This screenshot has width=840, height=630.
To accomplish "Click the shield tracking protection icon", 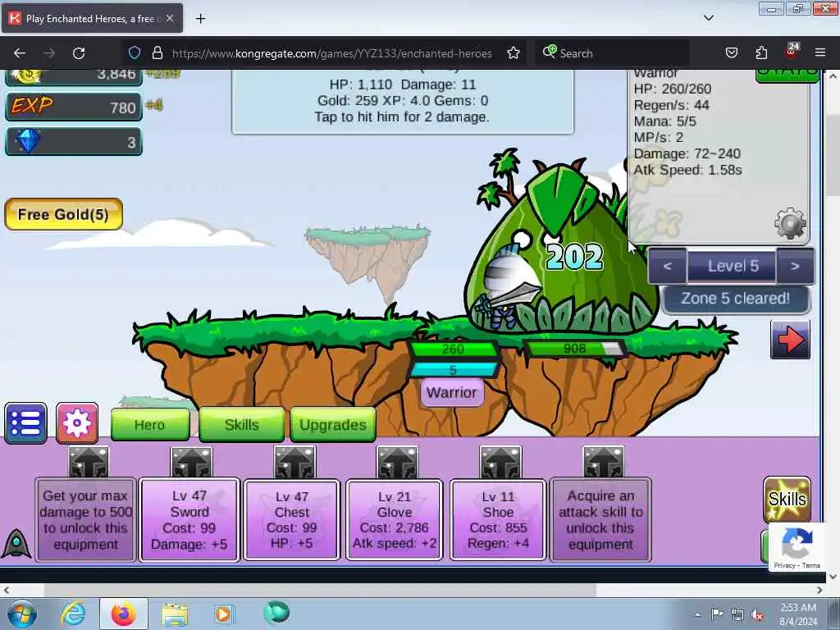I will 135,53.
